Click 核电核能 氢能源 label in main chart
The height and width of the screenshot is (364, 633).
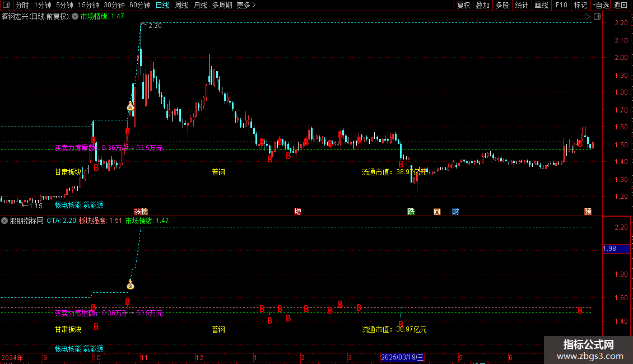click(79, 206)
